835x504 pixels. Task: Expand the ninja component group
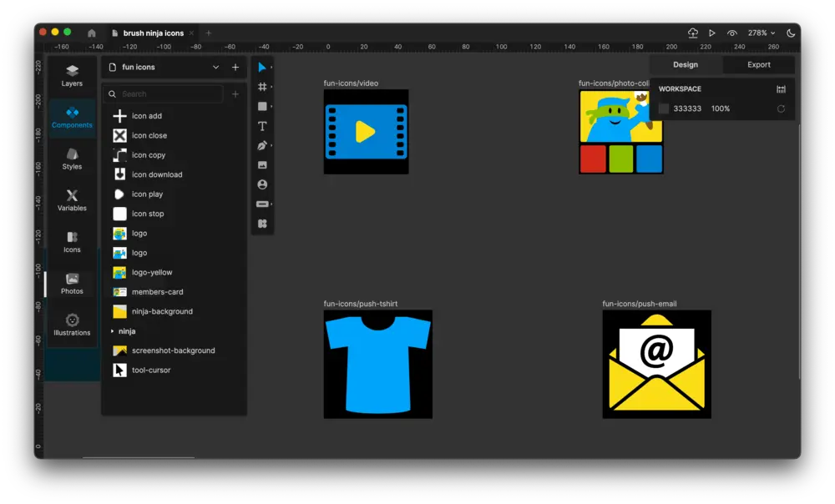tap(114, 330)
